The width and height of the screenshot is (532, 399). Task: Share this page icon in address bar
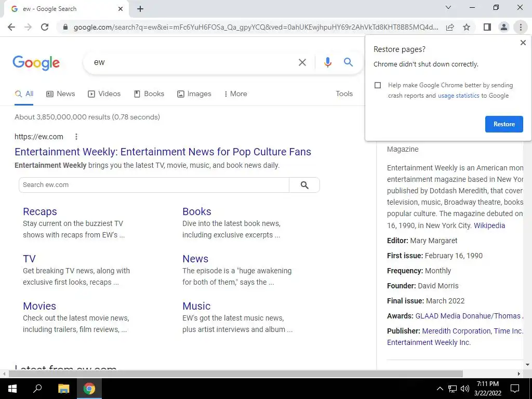click(450, 27)
